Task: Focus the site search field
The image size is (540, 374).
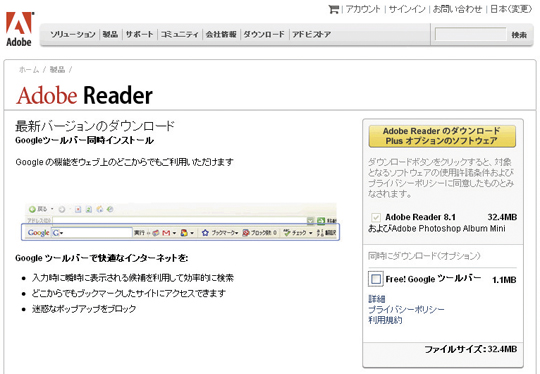Action: click(x=470, y=34)
